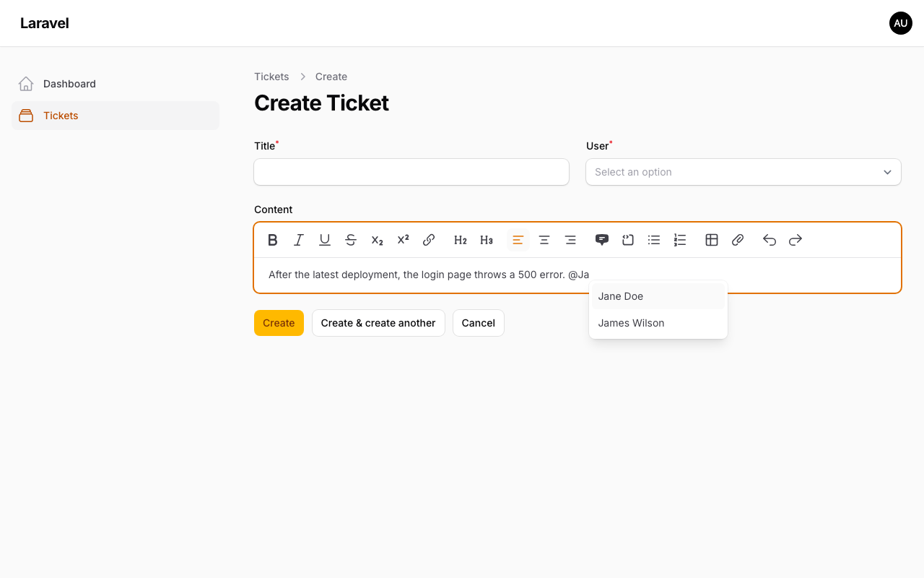The image size is (924, 578).
Task: Attach a file using the paperclip icon
Action: [x=737, y=239]
